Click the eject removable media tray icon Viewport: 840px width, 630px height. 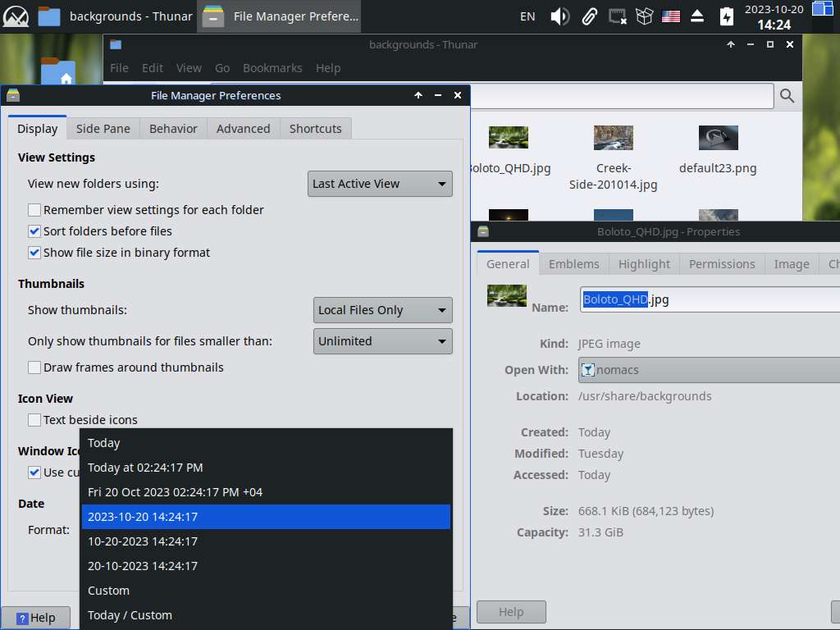(697, 16)
